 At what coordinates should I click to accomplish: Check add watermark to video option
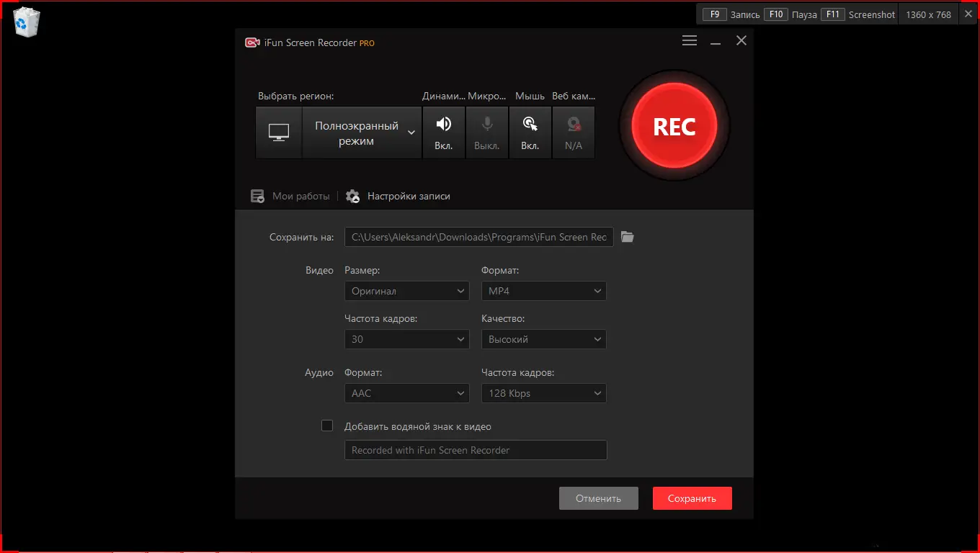tap(327, 426)
